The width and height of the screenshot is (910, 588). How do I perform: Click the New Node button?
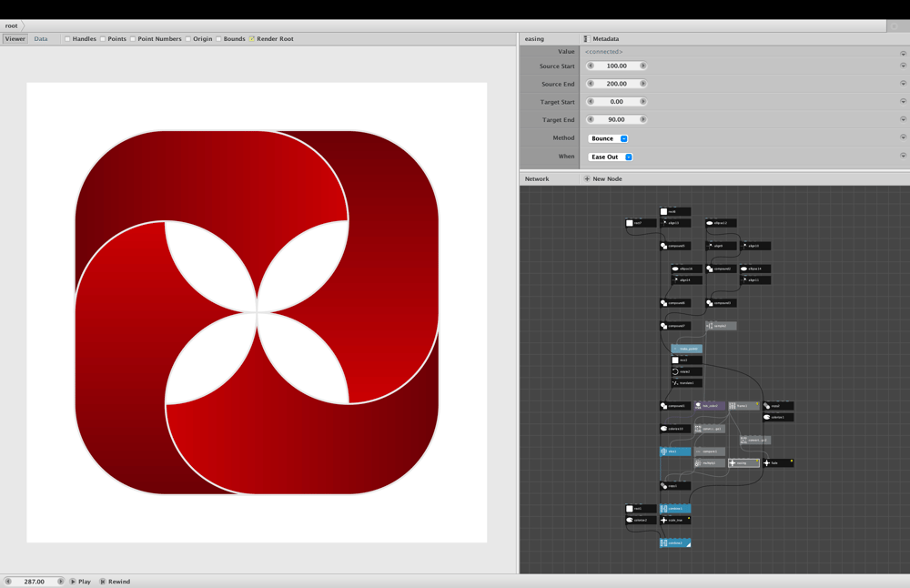pyautogui.click(x=603, y=178)
